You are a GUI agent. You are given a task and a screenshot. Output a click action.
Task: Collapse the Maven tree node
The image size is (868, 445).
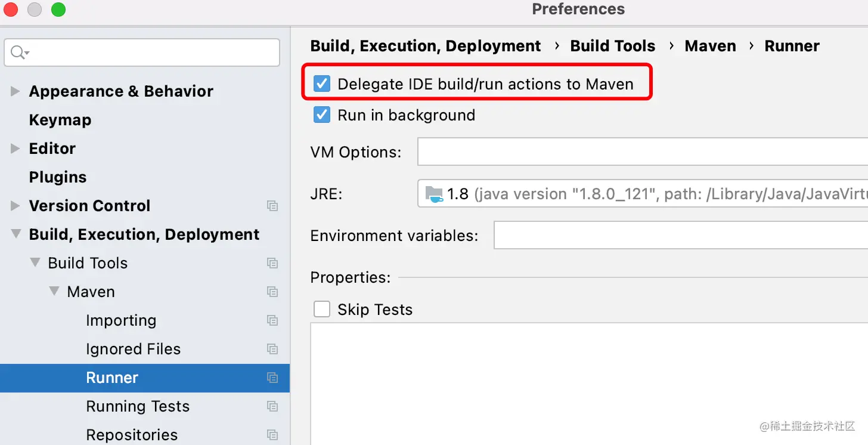(x=54, y=292)
